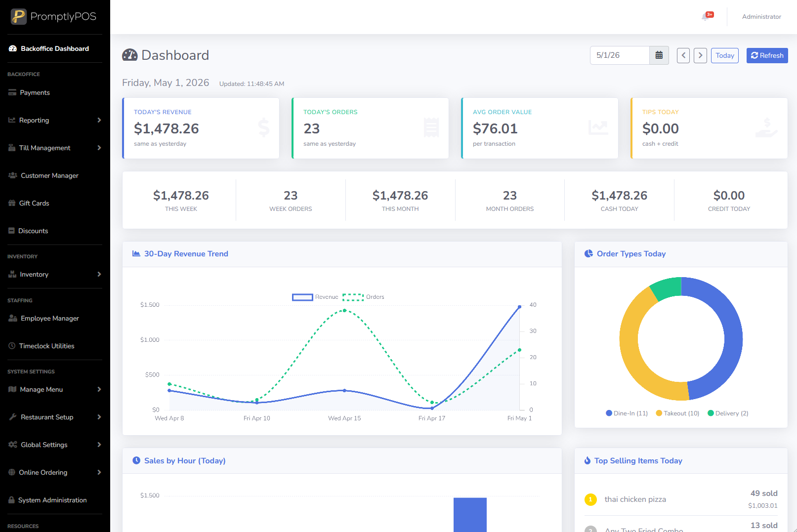Image resolution: width=797 pixels, height=532 pixels.
Task: Click the System Administration lock icon
Action: (11, 500)
